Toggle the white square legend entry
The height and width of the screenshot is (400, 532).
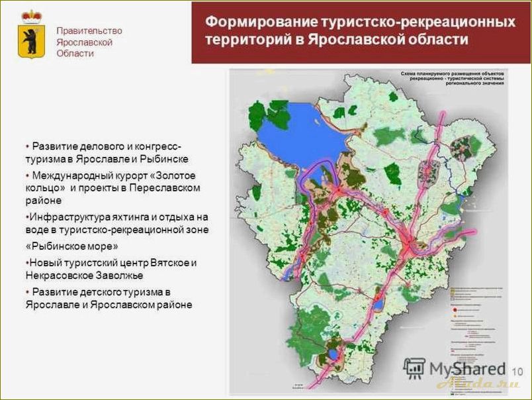pos(452,299)
